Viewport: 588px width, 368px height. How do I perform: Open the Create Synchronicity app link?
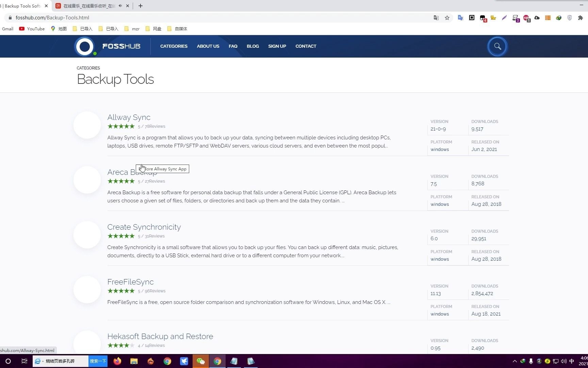[144, 227]
